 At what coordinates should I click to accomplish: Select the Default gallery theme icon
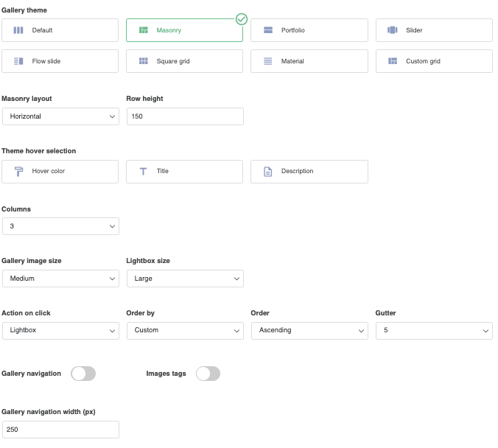tap(18, 30)
